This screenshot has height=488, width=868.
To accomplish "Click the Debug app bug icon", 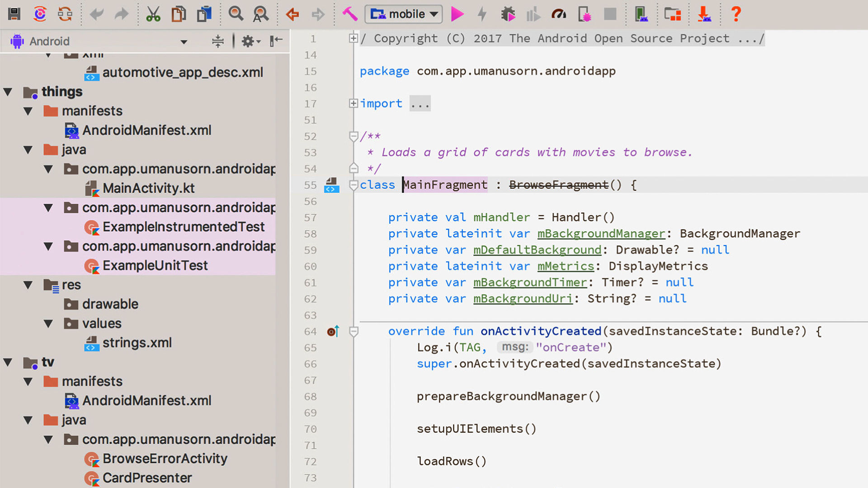I will [508, 14].
